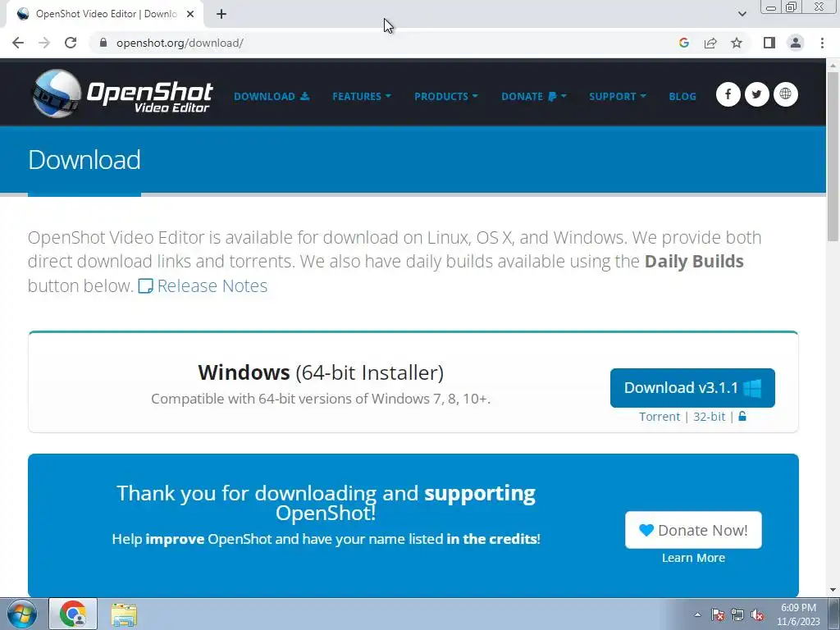
Task: Expand the tab search chevron
Action: pos(742,14)
